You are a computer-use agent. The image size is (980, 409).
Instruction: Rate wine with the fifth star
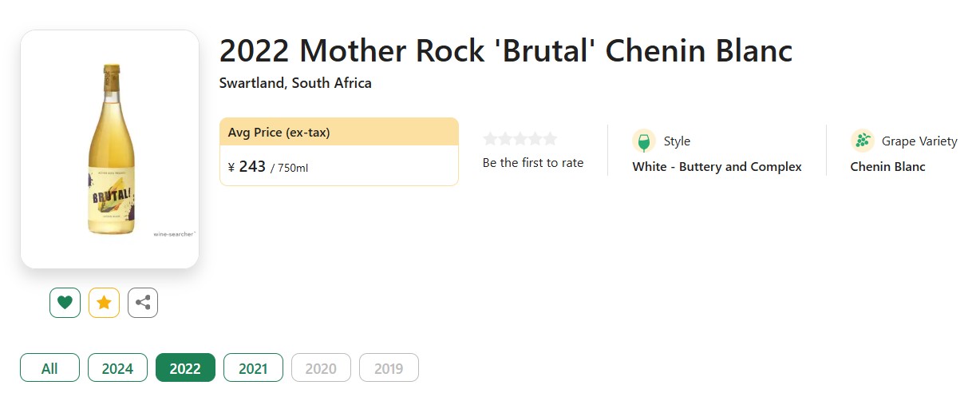point(550,139)
